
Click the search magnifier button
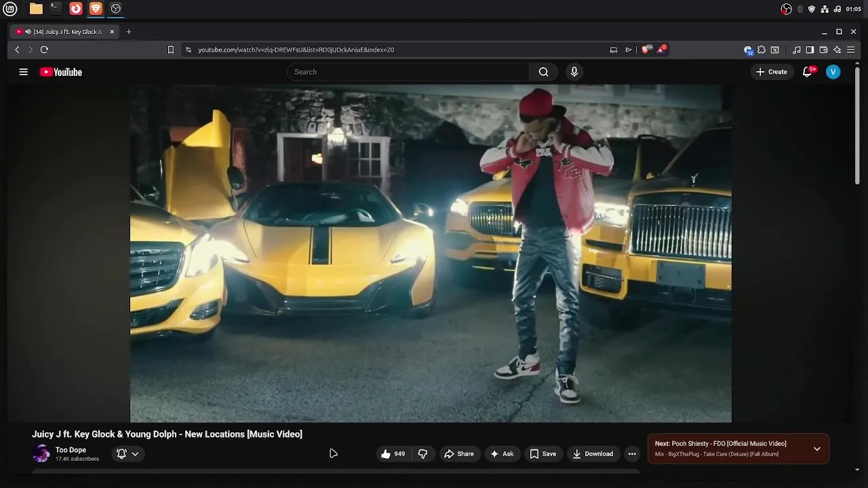click(x=543, y=72)
